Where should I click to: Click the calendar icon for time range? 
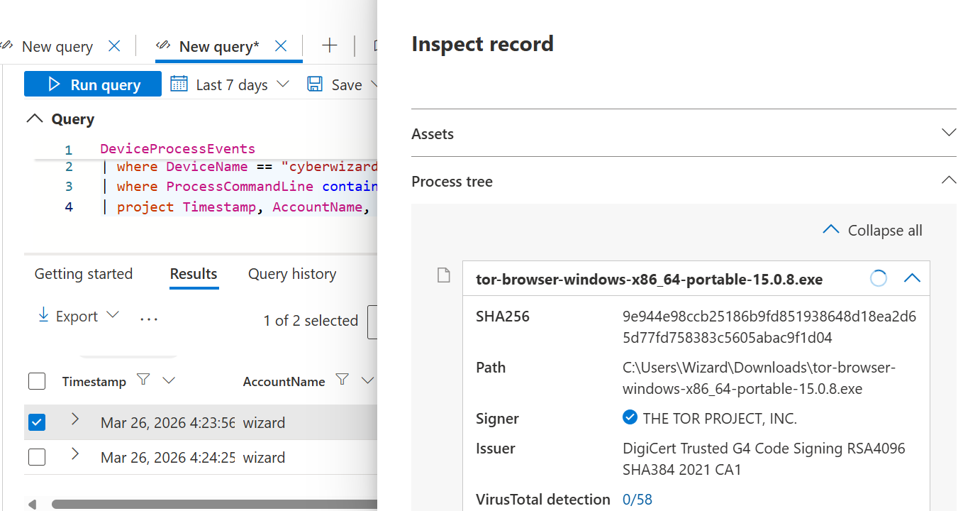[179, 84]
